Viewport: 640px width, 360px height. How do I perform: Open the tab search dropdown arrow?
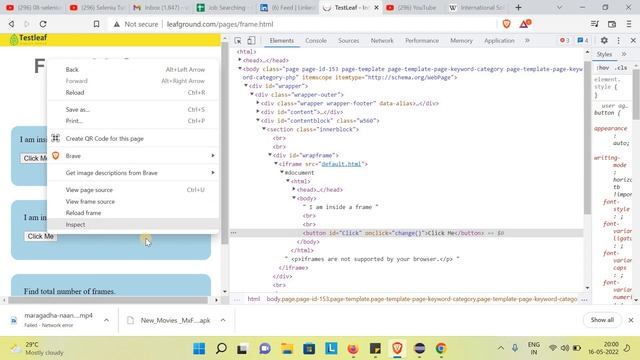point(560,7)
